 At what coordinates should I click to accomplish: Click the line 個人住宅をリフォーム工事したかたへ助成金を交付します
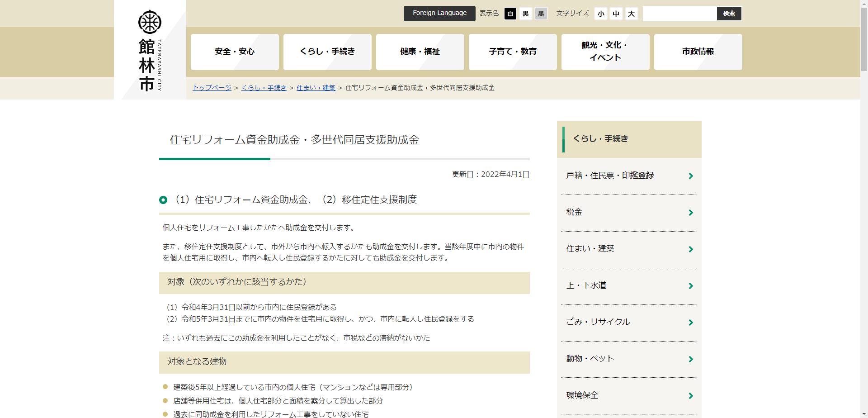pyautogui.click(x=259, y=228)
